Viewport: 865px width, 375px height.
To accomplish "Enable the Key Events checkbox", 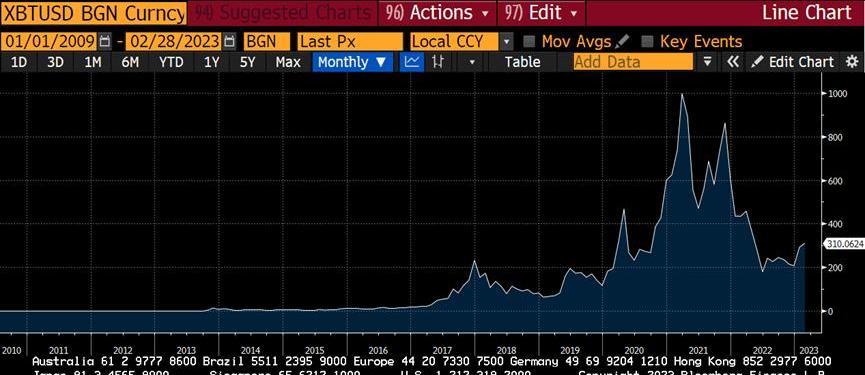I will click(x=648, y=41).
